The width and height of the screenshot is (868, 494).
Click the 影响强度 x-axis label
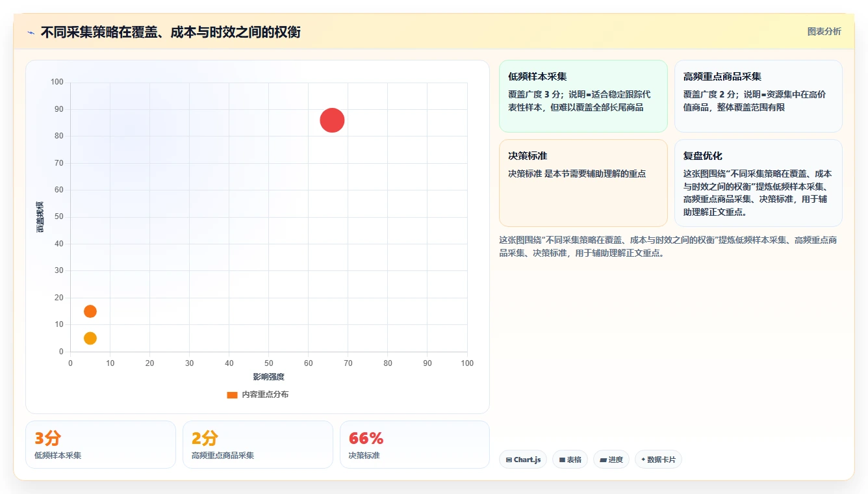pos(269,377)
